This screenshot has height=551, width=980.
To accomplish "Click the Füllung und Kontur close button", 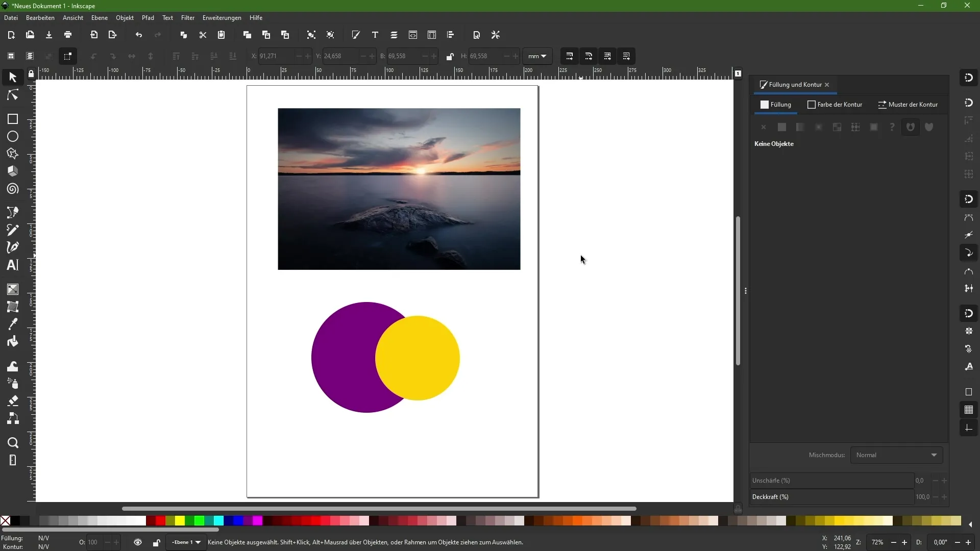I will click(x=827, y=84).
